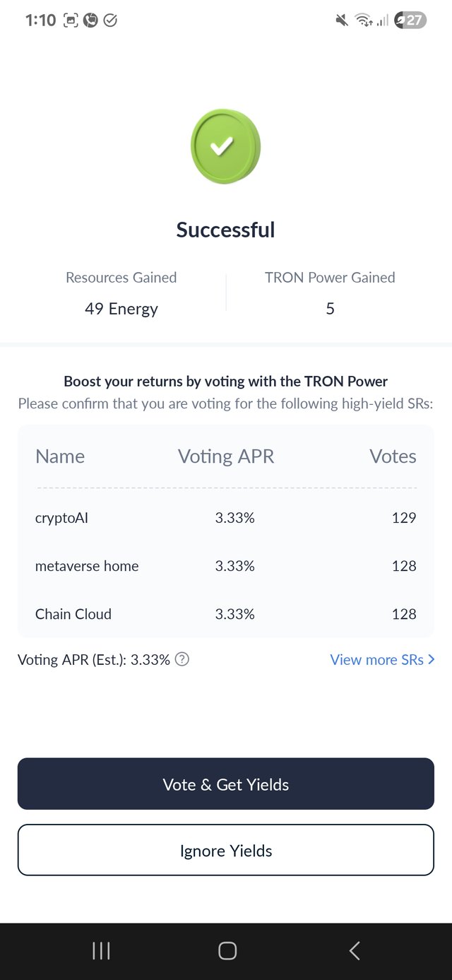
Task: Open Android recent apps button
Action: pyautogui.click(x=101, y=950)
